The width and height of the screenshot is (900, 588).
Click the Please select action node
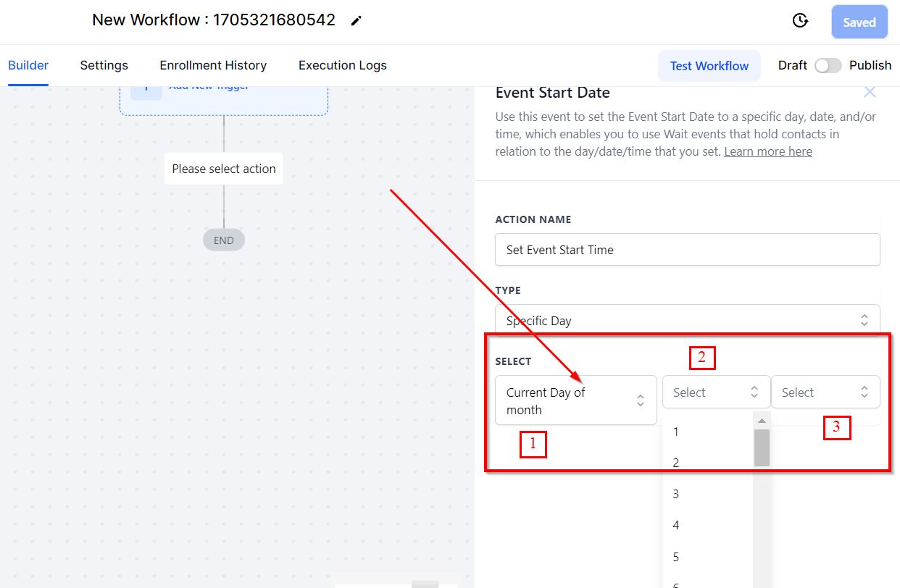pos(224,169)
